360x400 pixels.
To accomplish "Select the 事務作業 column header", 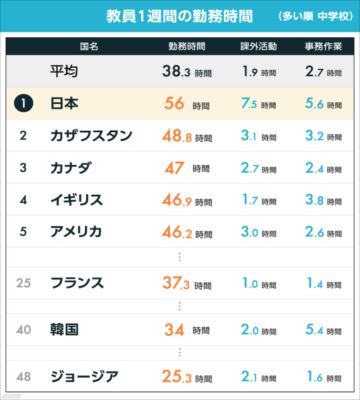I will coord(323,46).
